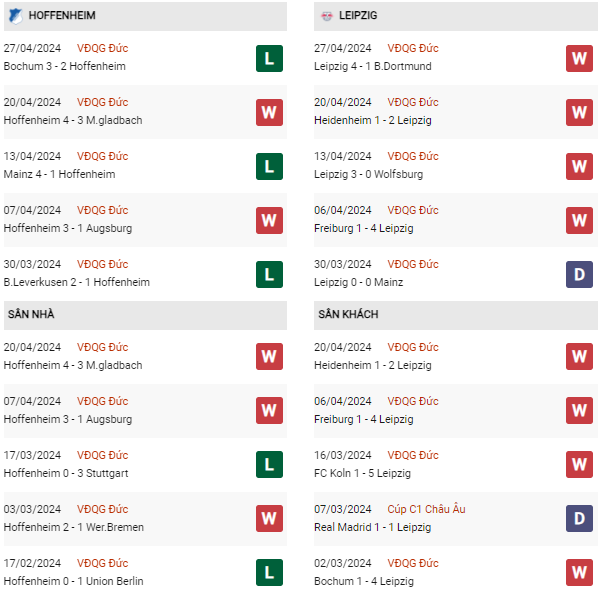Open the B.Leverkusen 2 - 1 Hoffenheim match

pyautogui.click(x=77, y=282)
